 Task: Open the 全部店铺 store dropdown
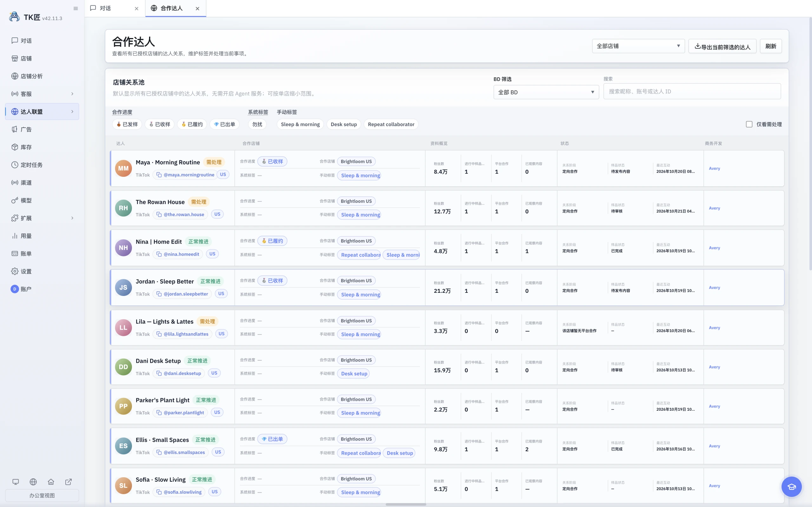coord(638,46)
